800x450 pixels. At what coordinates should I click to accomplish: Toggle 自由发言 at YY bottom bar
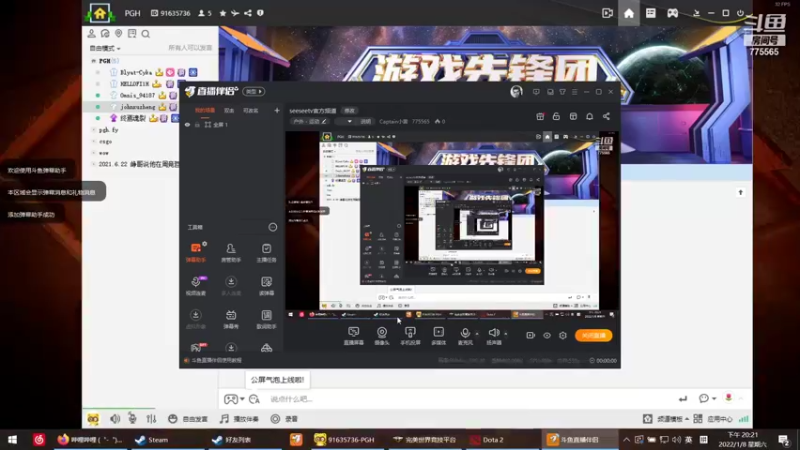(x=188, y=419)
